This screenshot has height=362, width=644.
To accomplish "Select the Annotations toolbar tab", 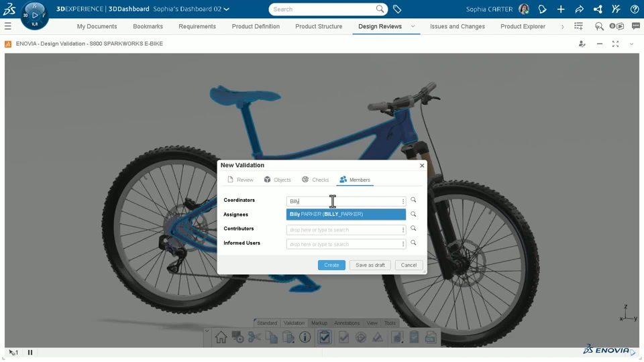I will [347, 323].
